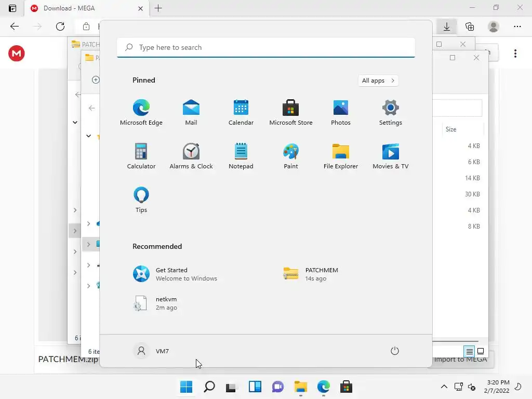Open the VM7 user account menu
Viewport: 532px width, 399px height.
point(151,351)
